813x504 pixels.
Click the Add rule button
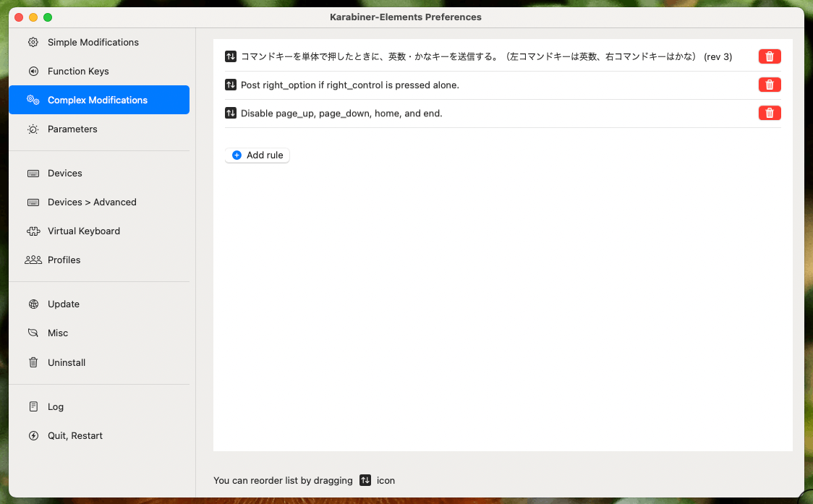click(x=257, y=155)
